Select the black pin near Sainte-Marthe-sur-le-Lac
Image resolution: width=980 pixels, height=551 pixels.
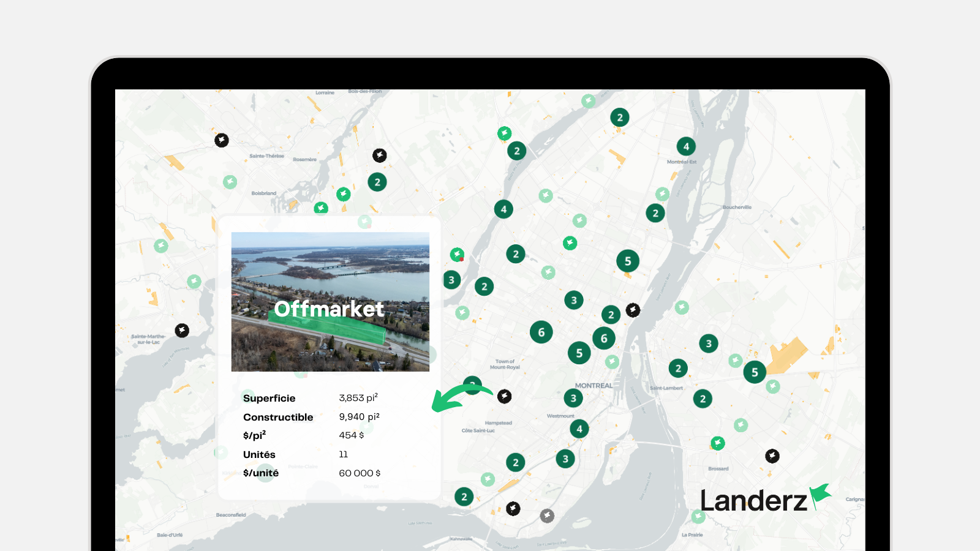[181, 331]
